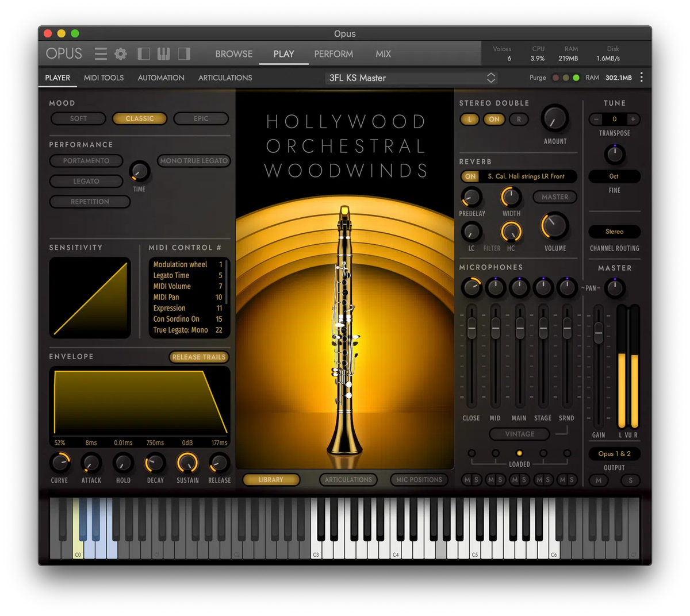Enable PORTAMENTO performance mode
This screenshot has height=616, width=690.
click(86, 161)
